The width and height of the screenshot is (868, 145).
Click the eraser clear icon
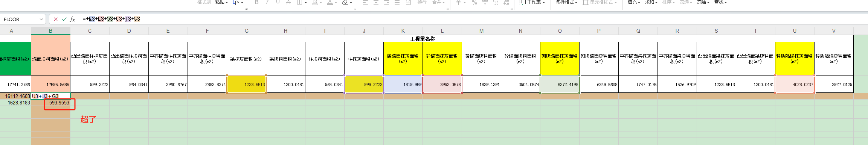(345, 2)
